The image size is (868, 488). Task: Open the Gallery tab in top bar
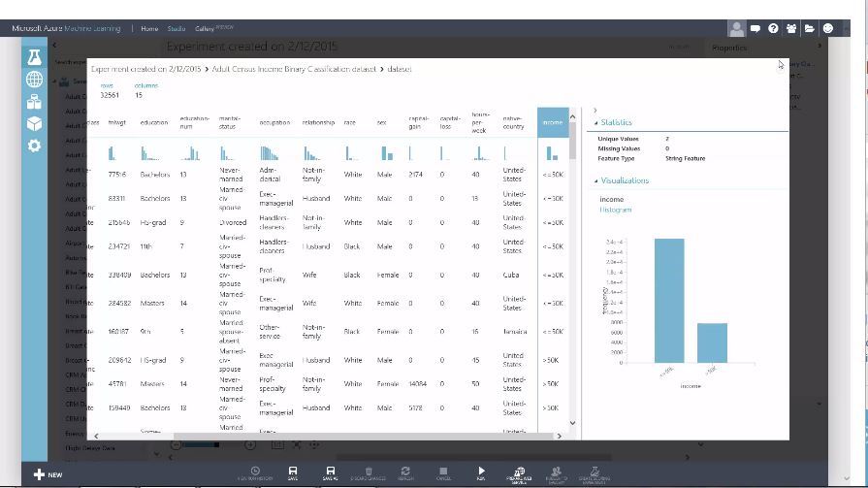(204, 29)
